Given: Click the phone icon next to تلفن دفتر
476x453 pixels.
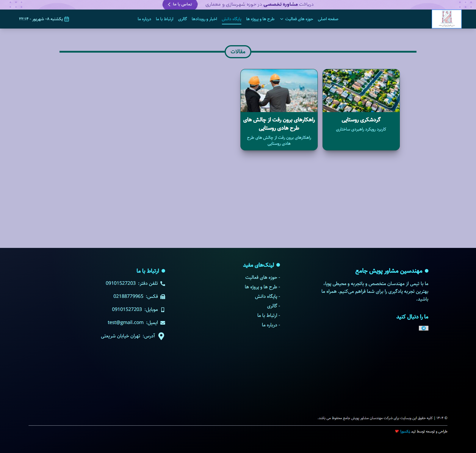Looking at the screenshot, I should click(x=163, y=284).
